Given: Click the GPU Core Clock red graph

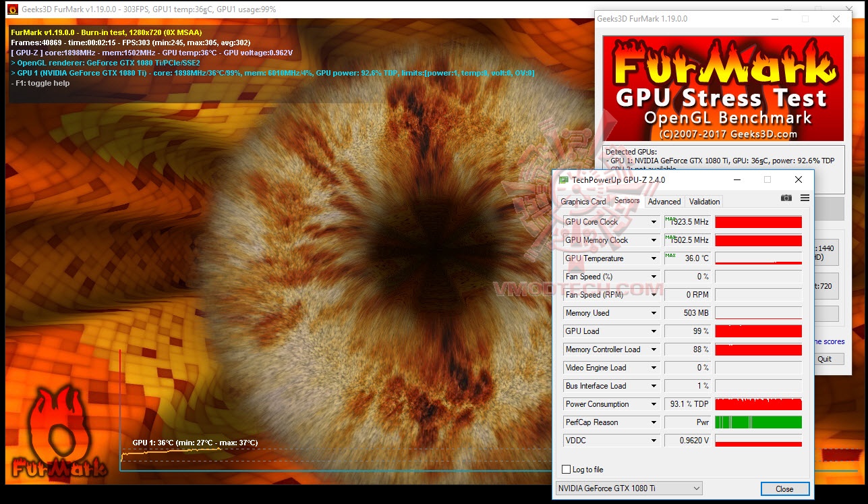Looking at the screenshot, I should coord(759,222).
